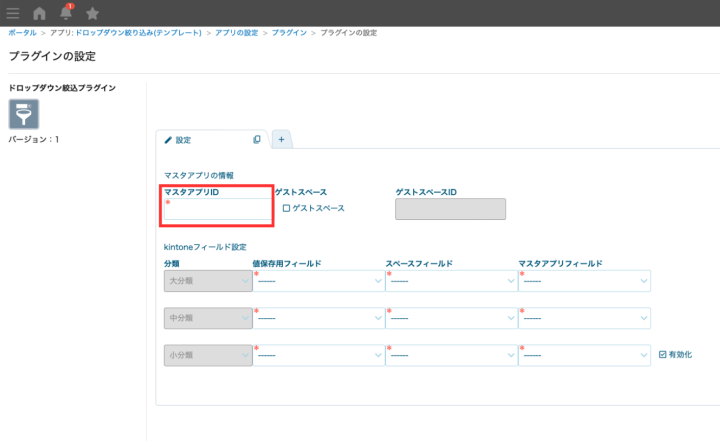Image resolution: width=720 pixels, height=441 pixels.
Task: Toggle the 有効化 checkbox
Action: [x=662, y=354]
